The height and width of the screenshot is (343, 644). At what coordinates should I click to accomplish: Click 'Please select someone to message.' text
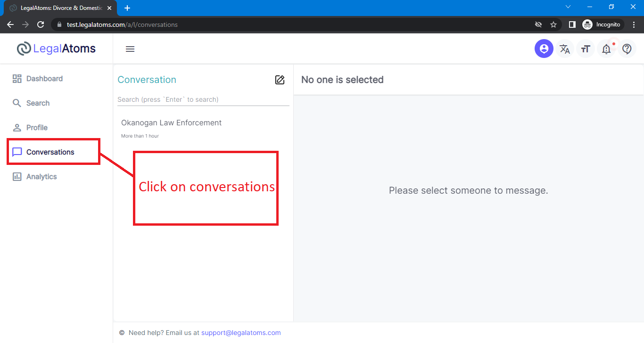[469, 190]
